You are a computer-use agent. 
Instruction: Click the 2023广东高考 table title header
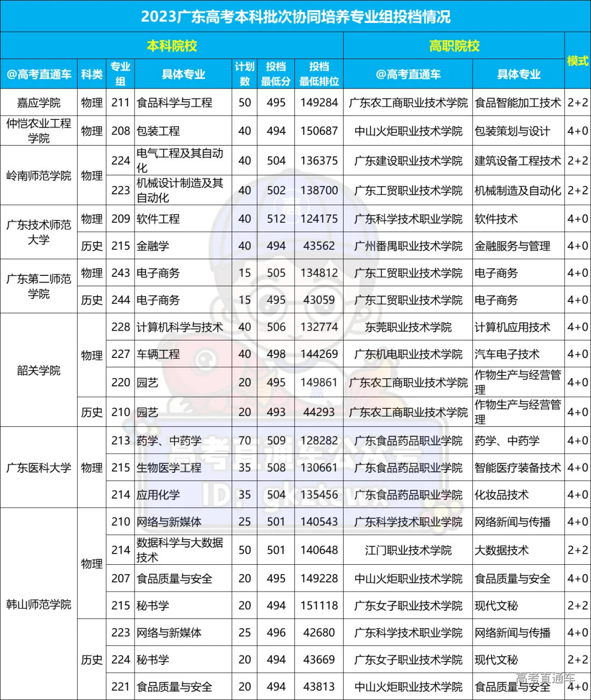[296, 16]
